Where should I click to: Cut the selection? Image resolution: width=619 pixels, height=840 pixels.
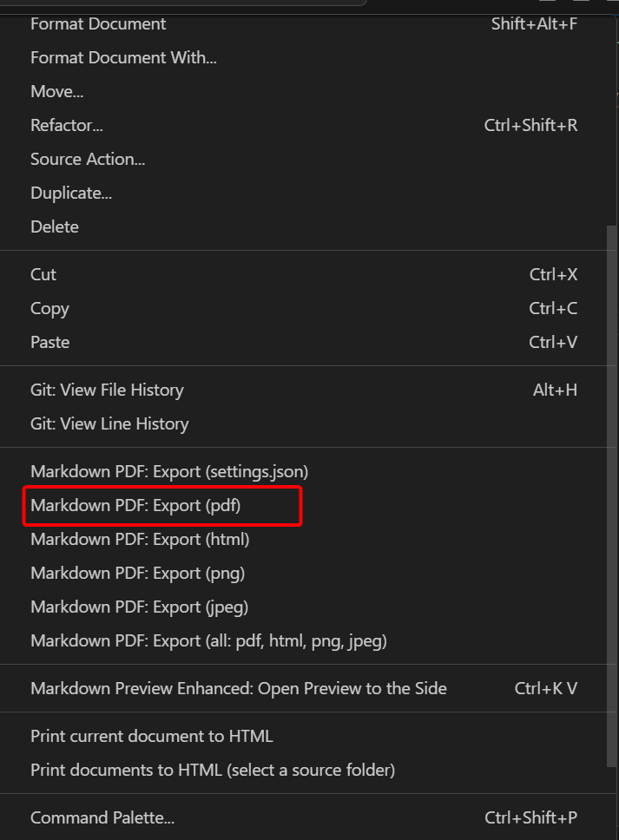click(x=43, y=274)
